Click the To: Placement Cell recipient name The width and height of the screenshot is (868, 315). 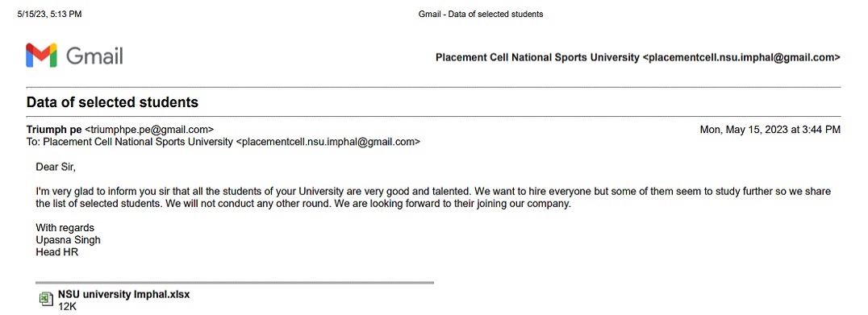coord(138,142)
